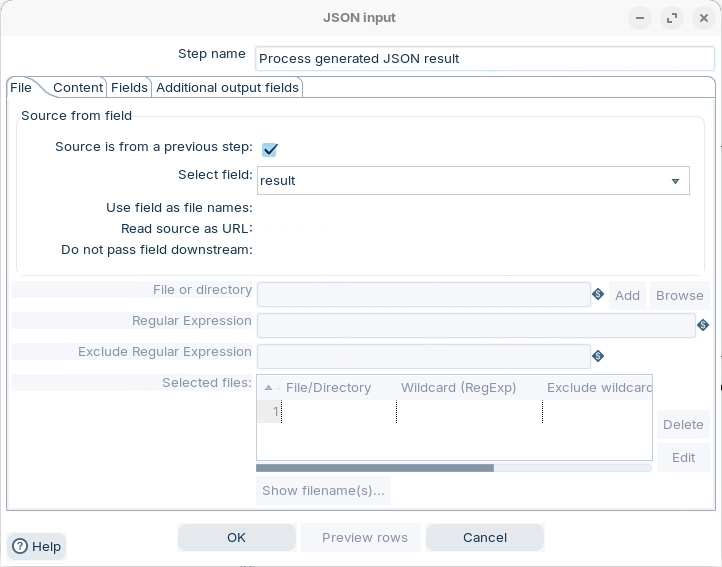Click variable icon beside Regular Expression field
The height and width of the screenshot is (567, 722).
(x=703, y=325)
